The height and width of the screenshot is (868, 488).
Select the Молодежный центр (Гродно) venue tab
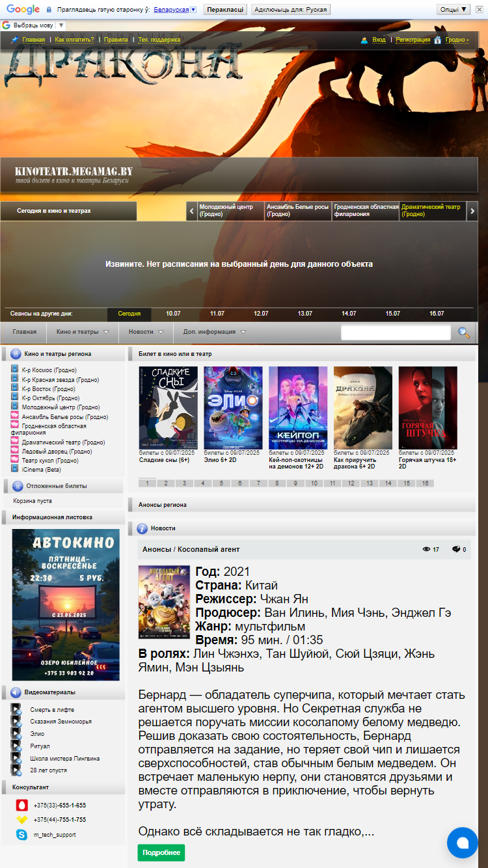pos(231,211)
